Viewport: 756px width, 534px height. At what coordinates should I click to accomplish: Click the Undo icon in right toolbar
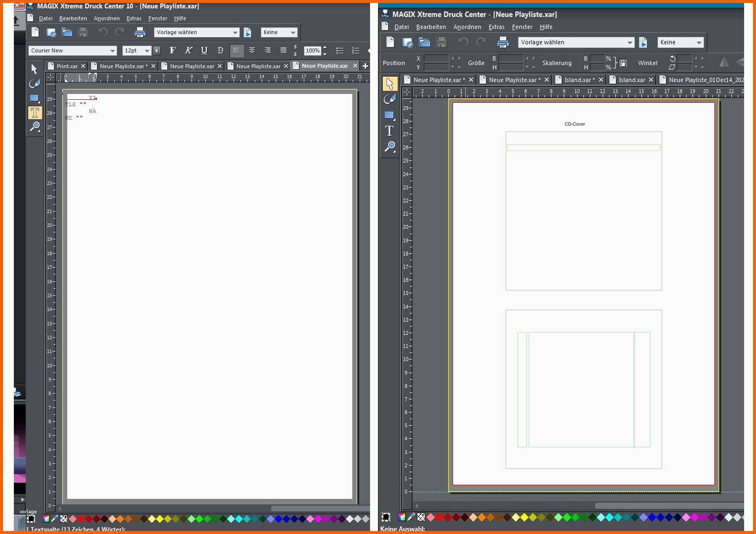point(463,42)
